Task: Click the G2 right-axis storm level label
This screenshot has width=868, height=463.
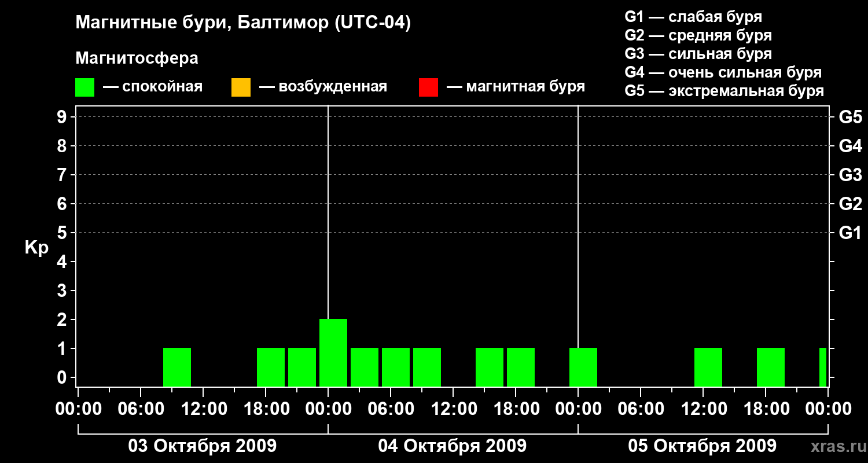Action: pos(851,204)
